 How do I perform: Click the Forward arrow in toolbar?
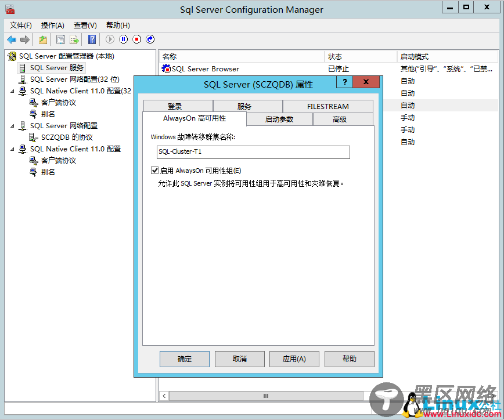(x=25, y=39)
